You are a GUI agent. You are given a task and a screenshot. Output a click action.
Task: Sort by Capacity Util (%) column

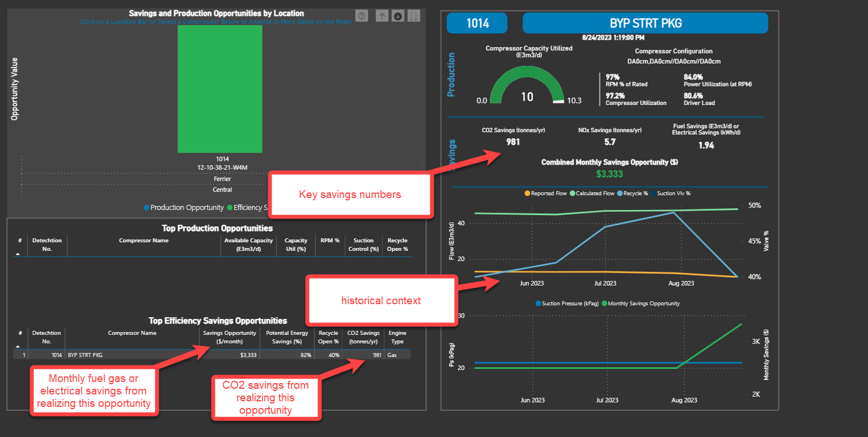coord(295,245)
